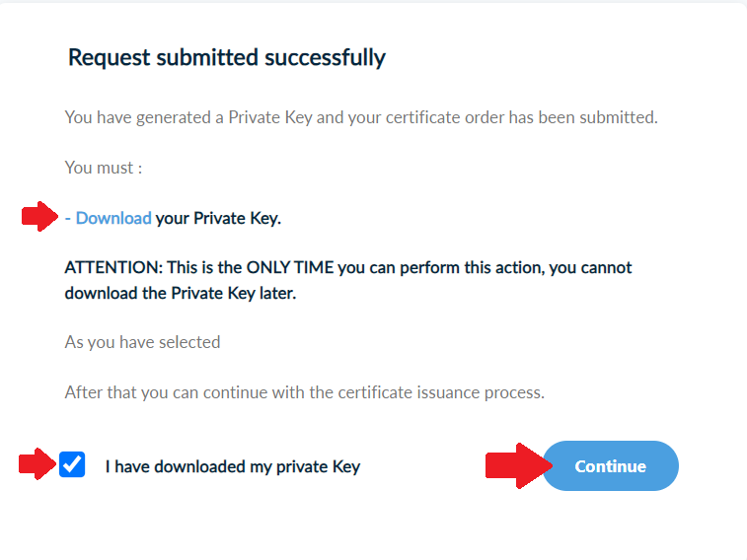The width and height of the screenshot is (747, 560).
Task: Click the red arrow pointing at Download
Action: pyautogui.click(x=41, y=217)
